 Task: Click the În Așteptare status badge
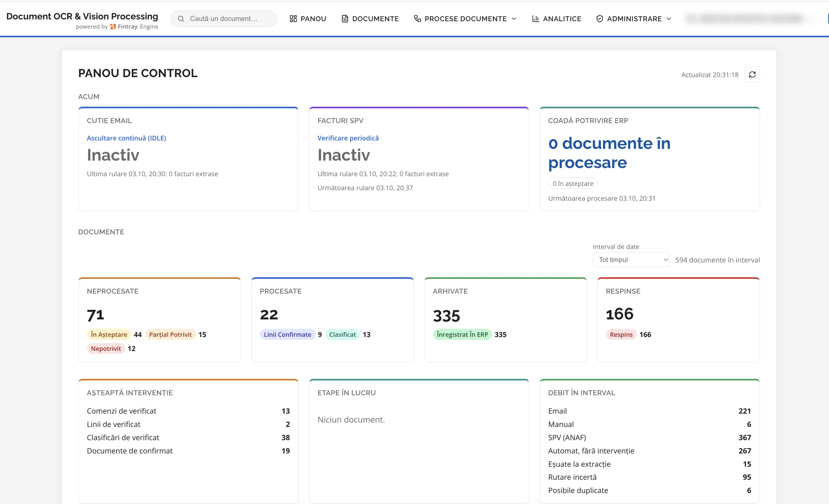tap(109, 335)
